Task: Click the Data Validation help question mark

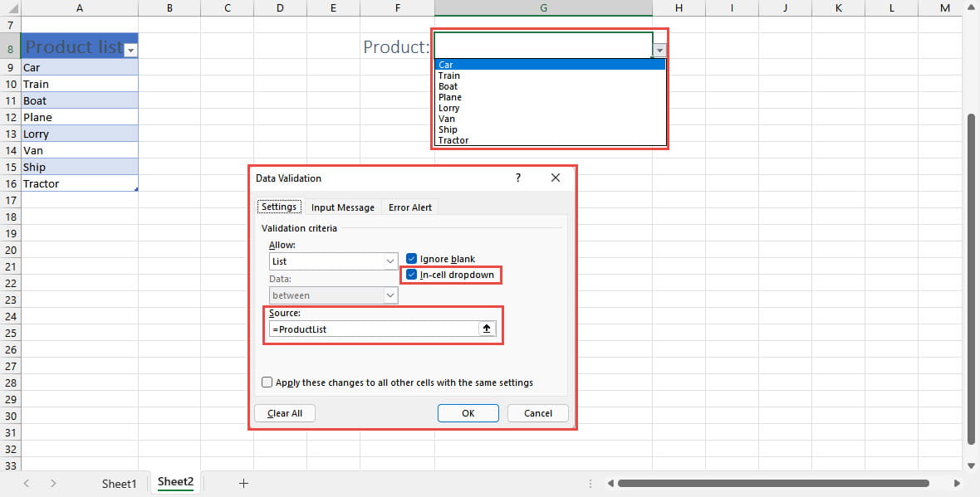Action: pos(518,178)
